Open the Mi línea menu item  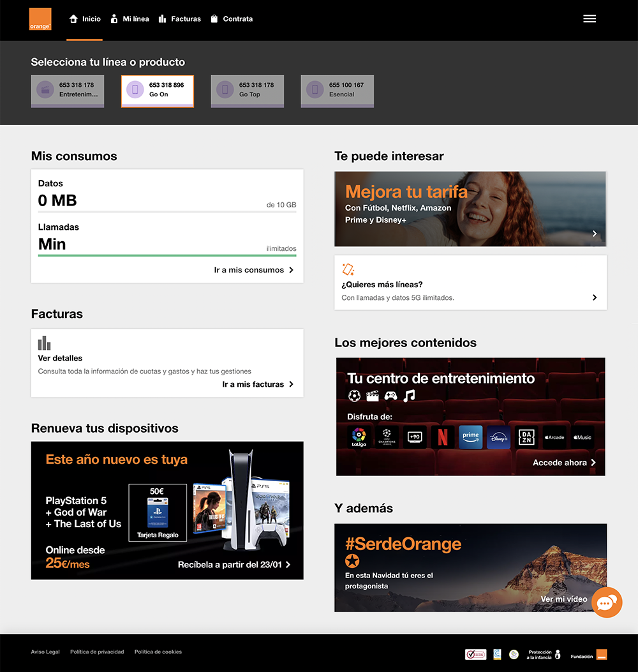click(130, 19)
